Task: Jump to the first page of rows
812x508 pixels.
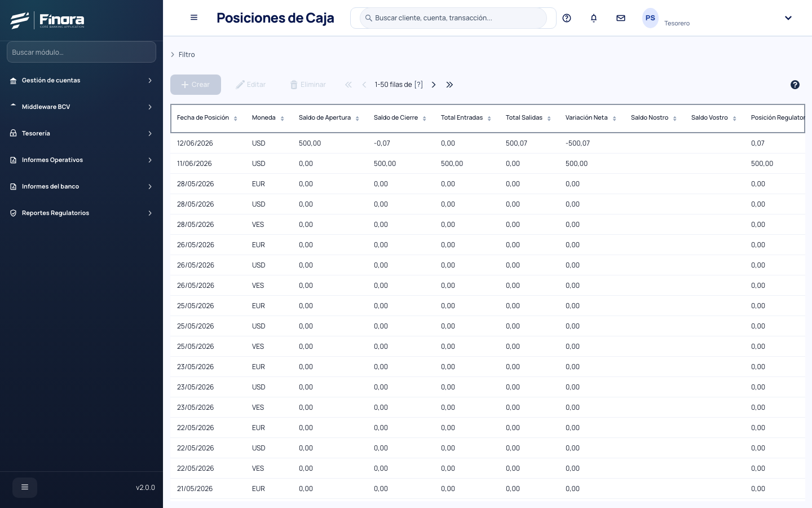Action: point(348,85)
